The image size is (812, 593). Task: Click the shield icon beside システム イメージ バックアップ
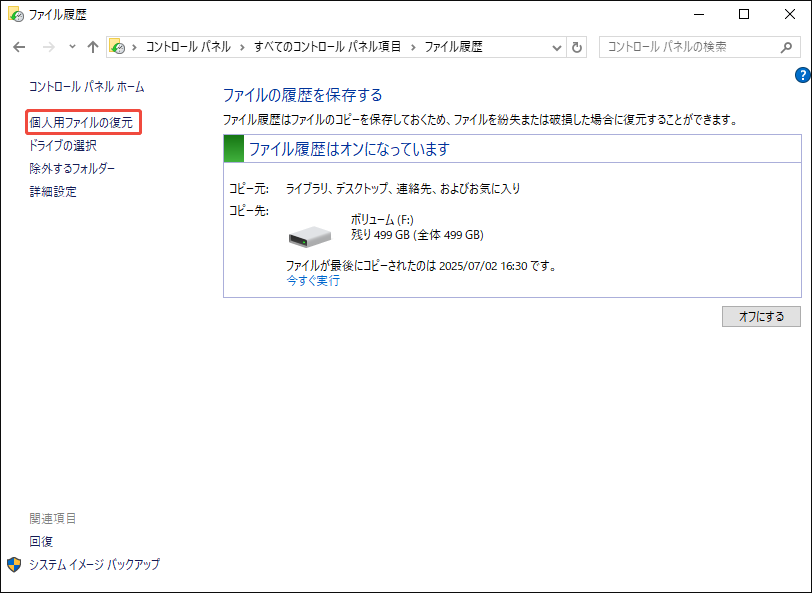14,565
